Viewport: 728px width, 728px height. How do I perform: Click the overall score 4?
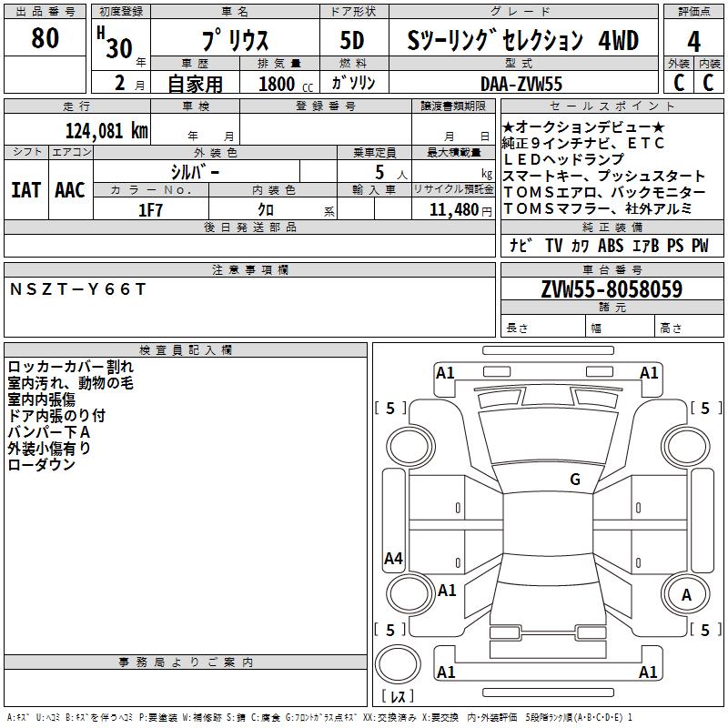pos(693,41)
